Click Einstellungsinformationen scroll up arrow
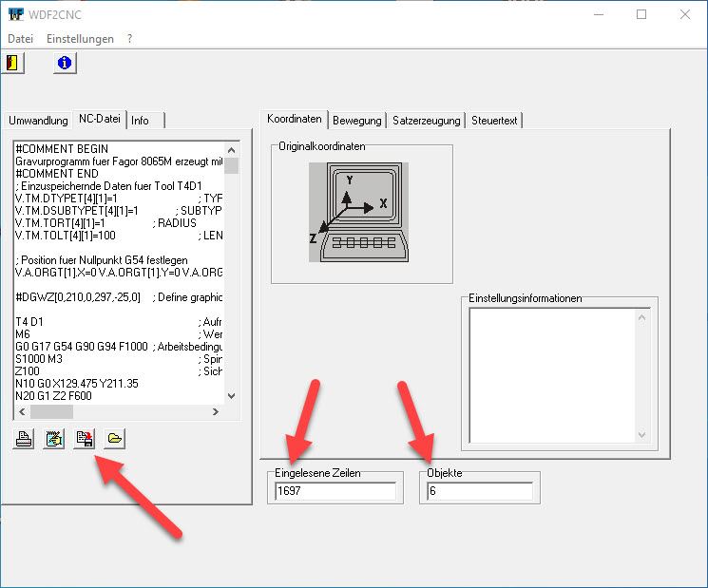 [x=642, y=317]
